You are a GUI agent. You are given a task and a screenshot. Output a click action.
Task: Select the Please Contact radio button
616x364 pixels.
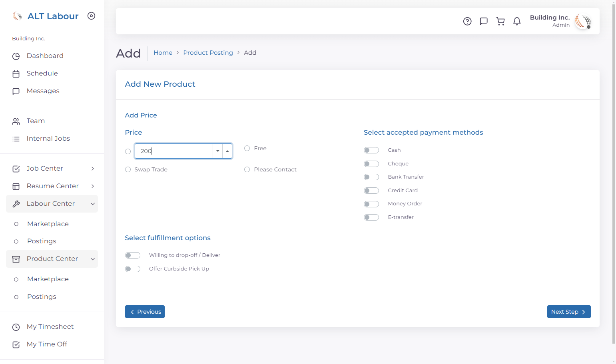point(247,169)
